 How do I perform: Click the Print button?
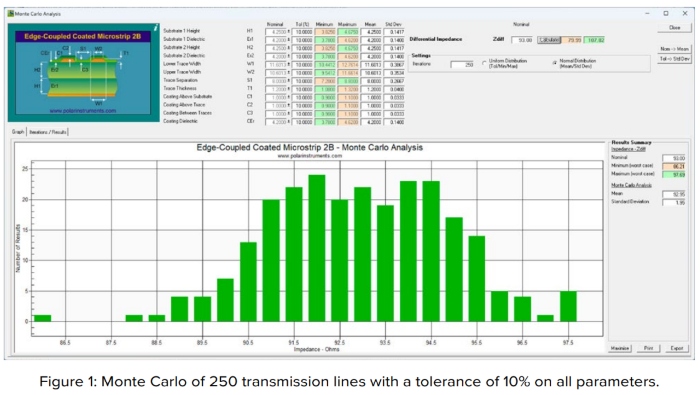click(648, 348)
